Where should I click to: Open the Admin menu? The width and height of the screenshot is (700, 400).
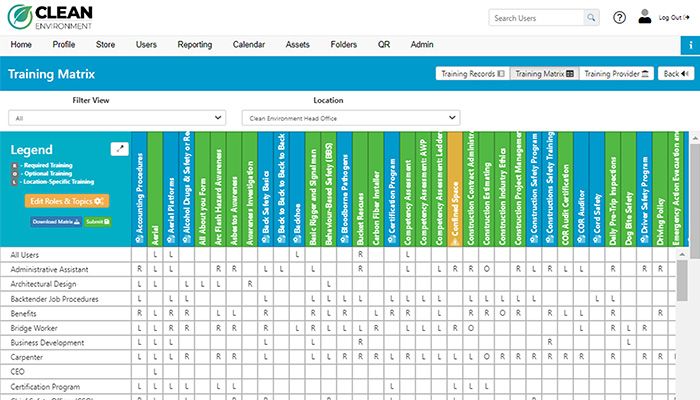coord(422,45)
